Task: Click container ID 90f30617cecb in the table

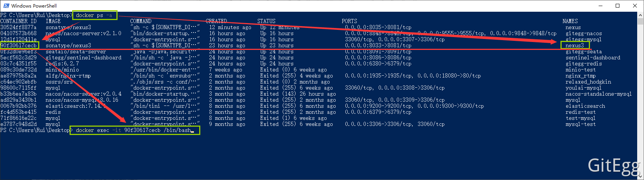Action: point(19,45)
